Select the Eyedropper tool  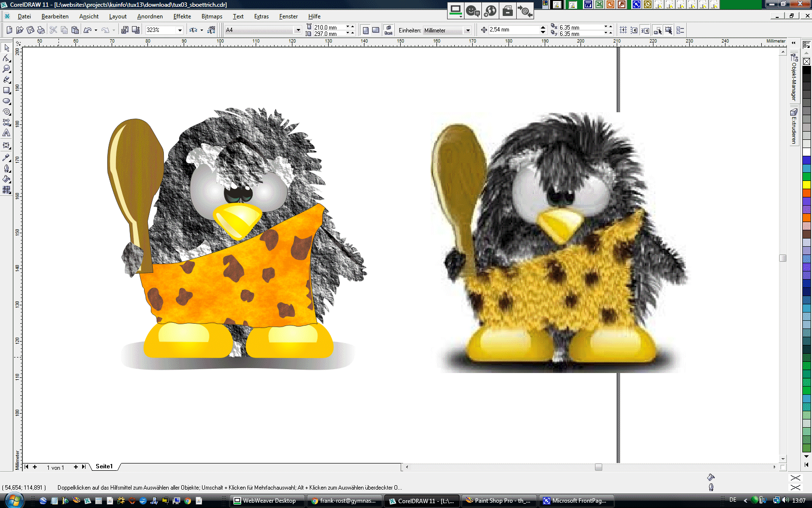7,158
